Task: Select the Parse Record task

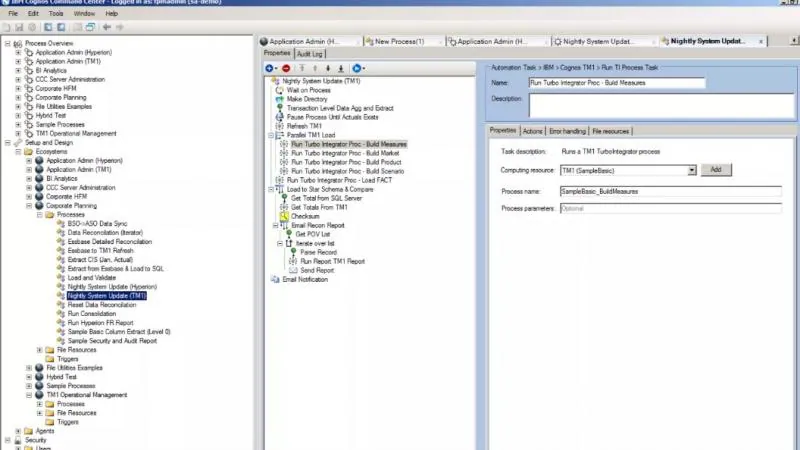Action: coord(318,253)
